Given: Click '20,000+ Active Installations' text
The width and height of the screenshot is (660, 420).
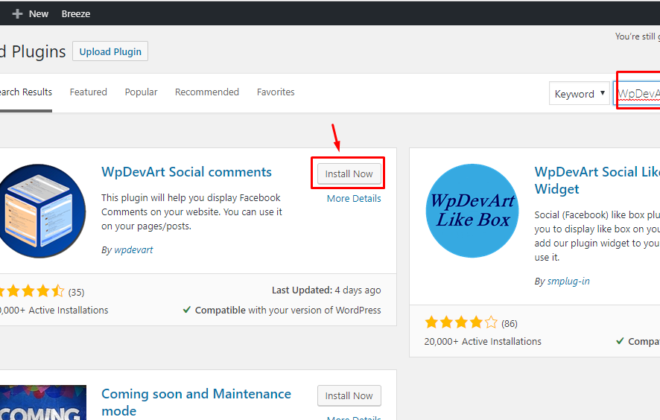Looking at the screenshot, I should tap(483, 342).
